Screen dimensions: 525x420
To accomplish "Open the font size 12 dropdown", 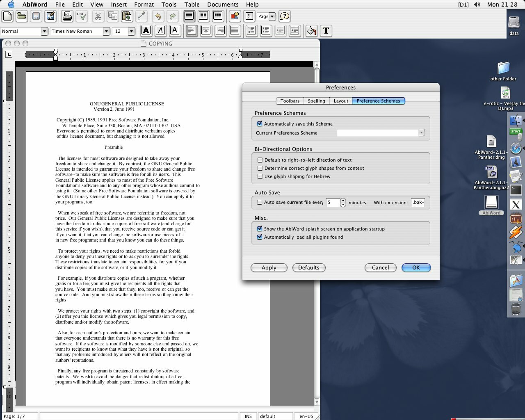I will pyautogui.click(x=132, y=31).
